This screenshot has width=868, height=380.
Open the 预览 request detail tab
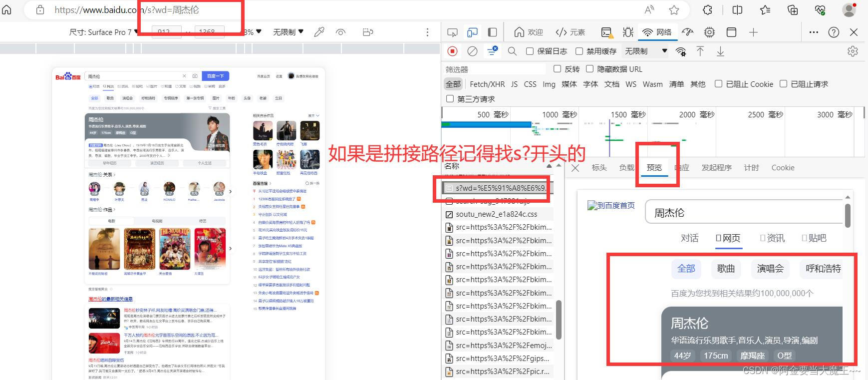pyautogui.click(x=654, y=168)
